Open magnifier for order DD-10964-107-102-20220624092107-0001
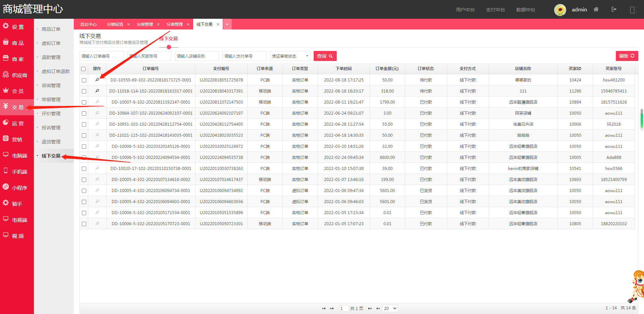The image size is (644, 314). click(x=97, y=113)
